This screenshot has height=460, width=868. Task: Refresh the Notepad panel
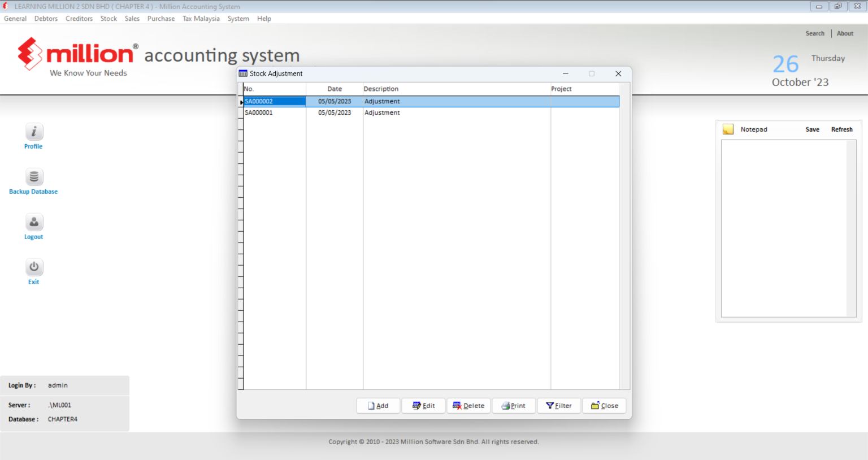(841, 129)
